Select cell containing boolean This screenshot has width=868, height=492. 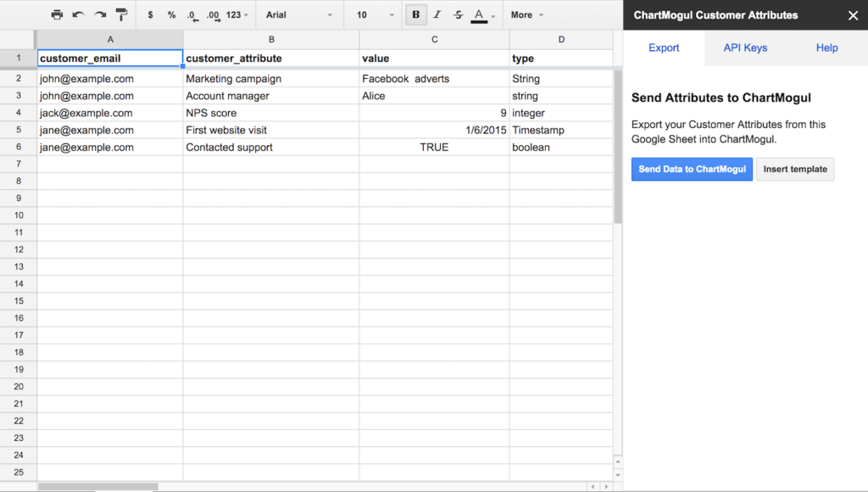[561, 148]
